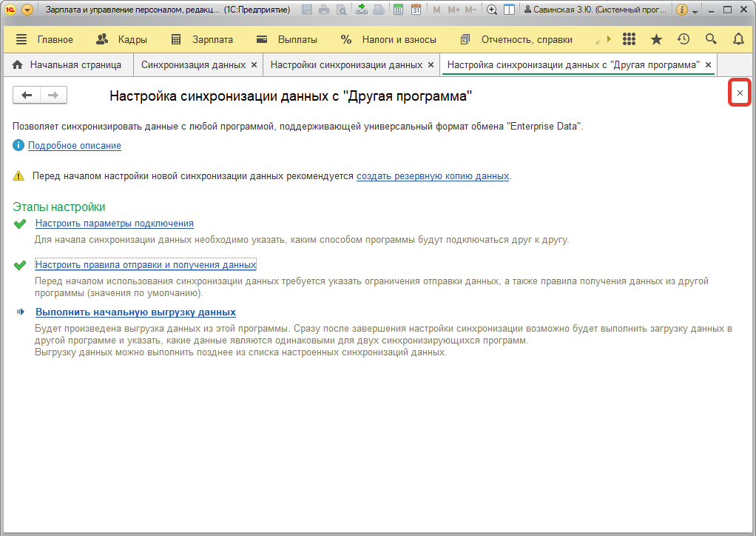
Task: Open the Favorites star icon
Action: coord(656,38)
